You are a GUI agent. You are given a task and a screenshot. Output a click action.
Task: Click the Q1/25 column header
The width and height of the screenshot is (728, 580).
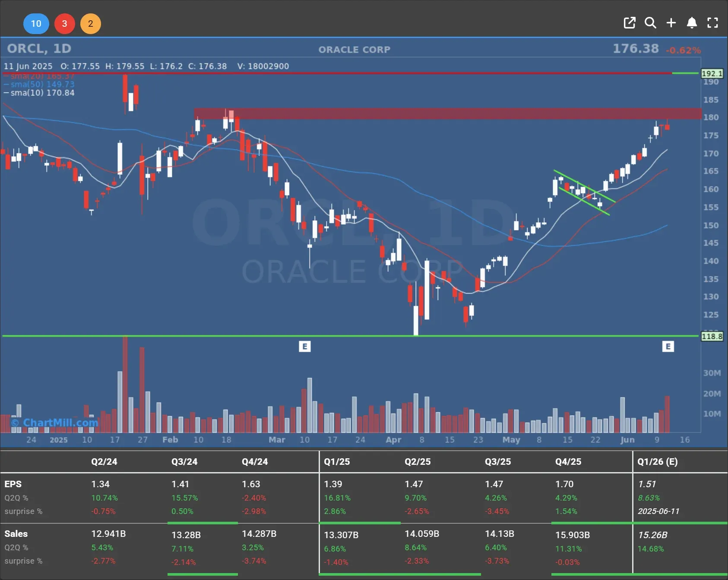(x=337, y=461)
